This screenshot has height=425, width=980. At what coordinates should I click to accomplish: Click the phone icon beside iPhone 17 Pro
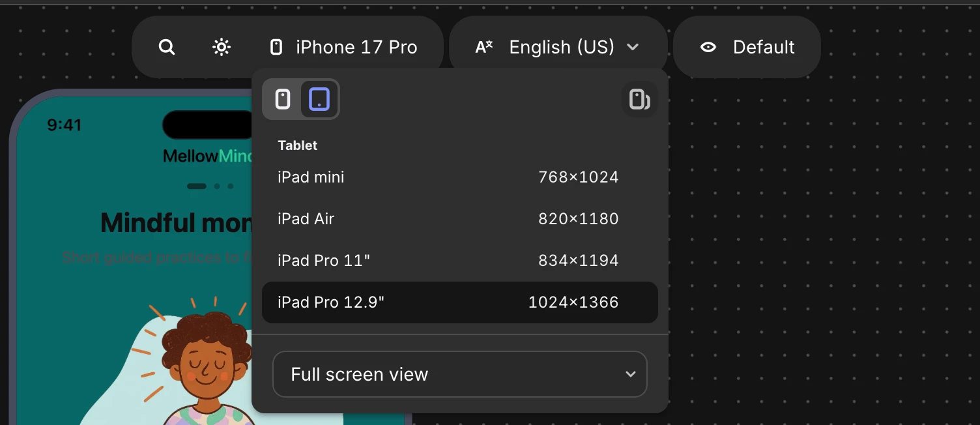coord(276,47)
